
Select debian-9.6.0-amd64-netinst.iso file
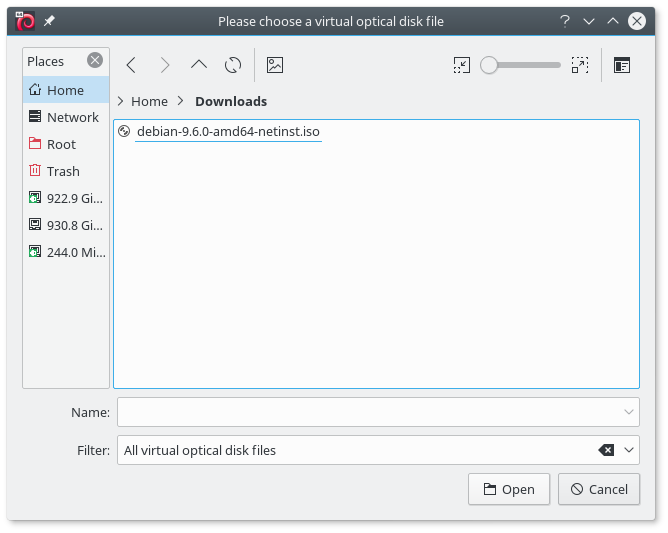(x=228, y=131)
